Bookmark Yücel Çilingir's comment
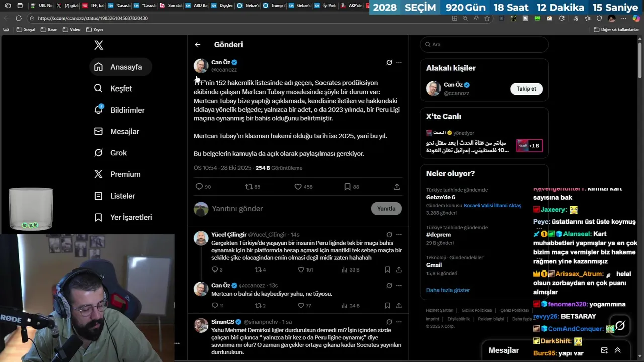Screen dimensions: 644x362 point(387,269)
